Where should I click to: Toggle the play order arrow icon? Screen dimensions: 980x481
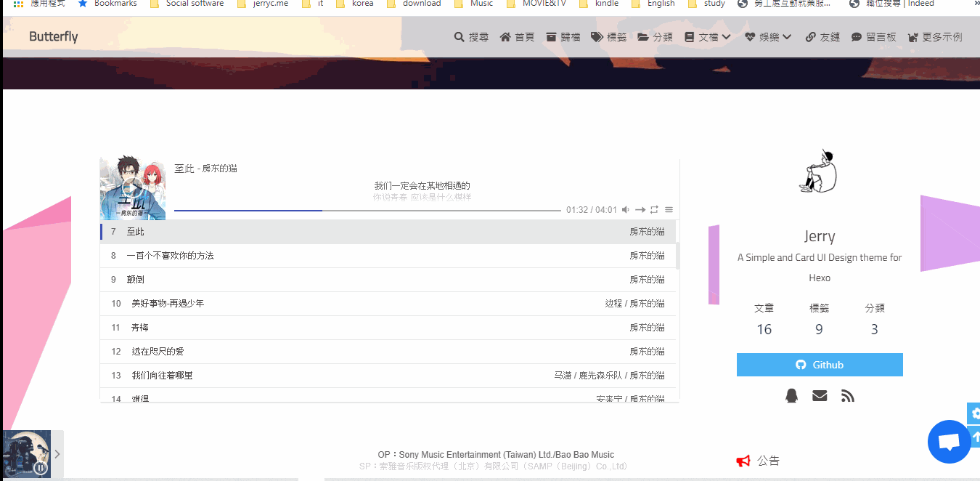(640, 210)
